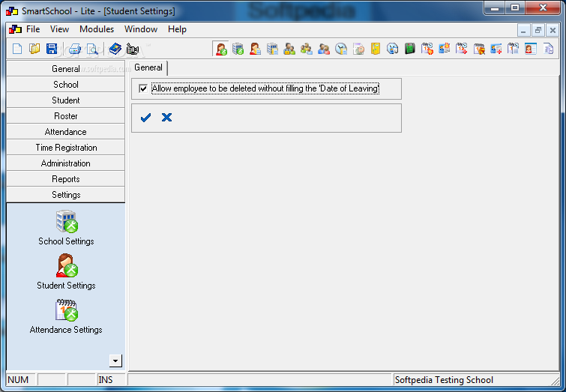This screenshot has width=566, height=392.
Task: Select the General tab in settings
Action: tap(148, 67)
